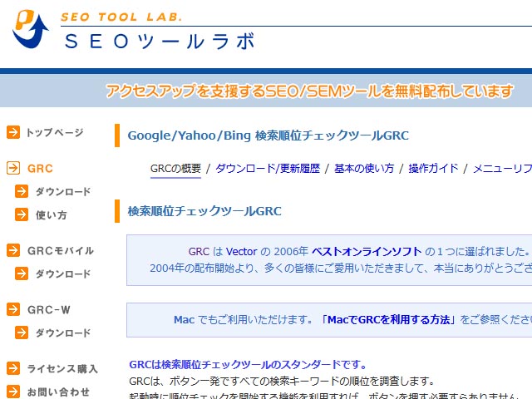Click heading Google/Yahoo/Bing 検索順位チェックツールGRC
The width and height of the screenshot is (532, 399).
point(268,135)
